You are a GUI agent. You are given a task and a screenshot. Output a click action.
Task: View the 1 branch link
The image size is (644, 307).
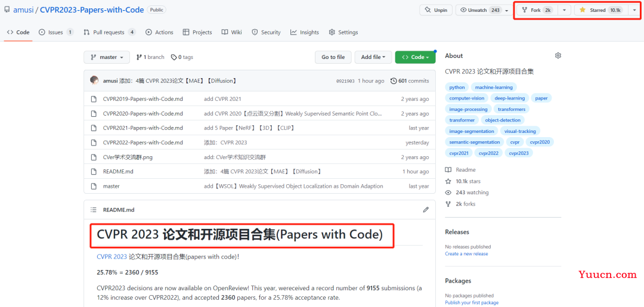(x=150, y=57)
